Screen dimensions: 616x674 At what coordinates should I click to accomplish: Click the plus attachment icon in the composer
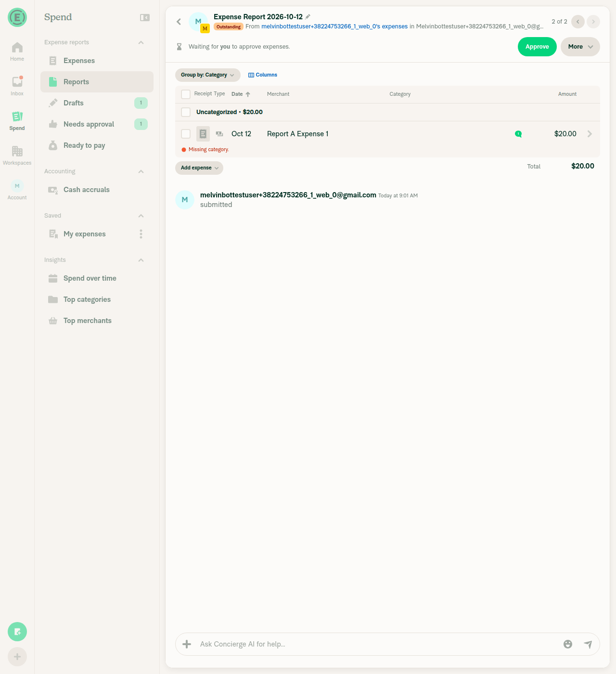click(187, 644)
